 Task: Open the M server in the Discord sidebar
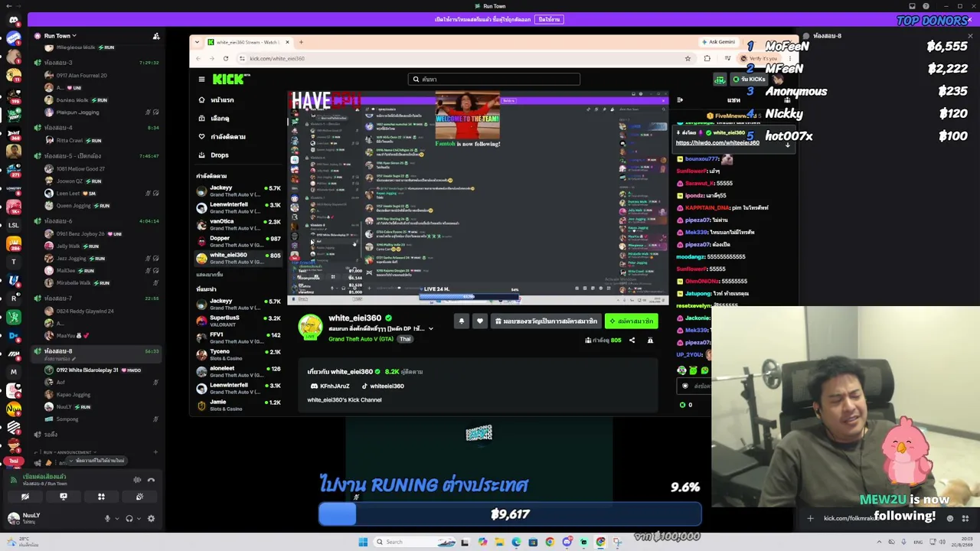13,372
